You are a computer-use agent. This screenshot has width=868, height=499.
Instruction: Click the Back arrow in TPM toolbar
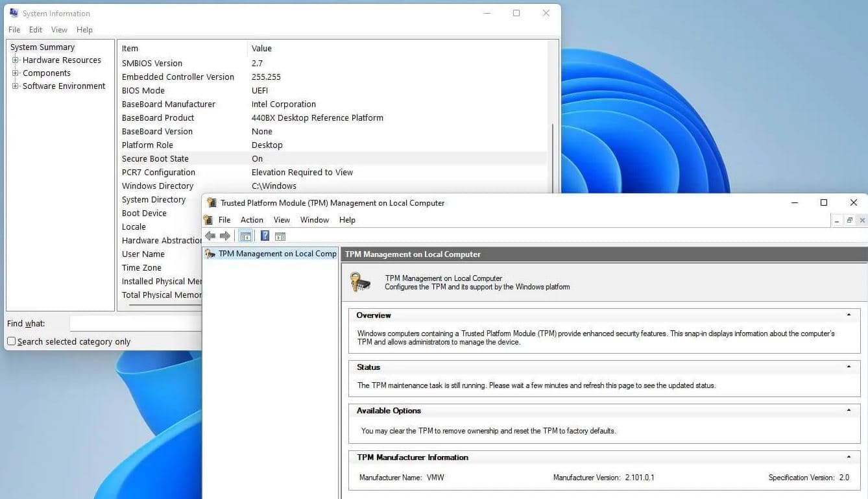210,236
